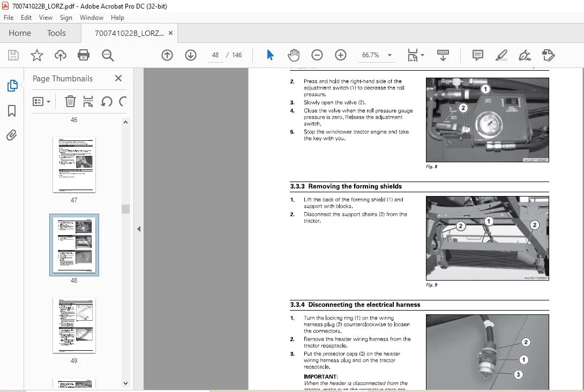Open the Edit menu
Screen dimensions: 584x392
[26, 18]
